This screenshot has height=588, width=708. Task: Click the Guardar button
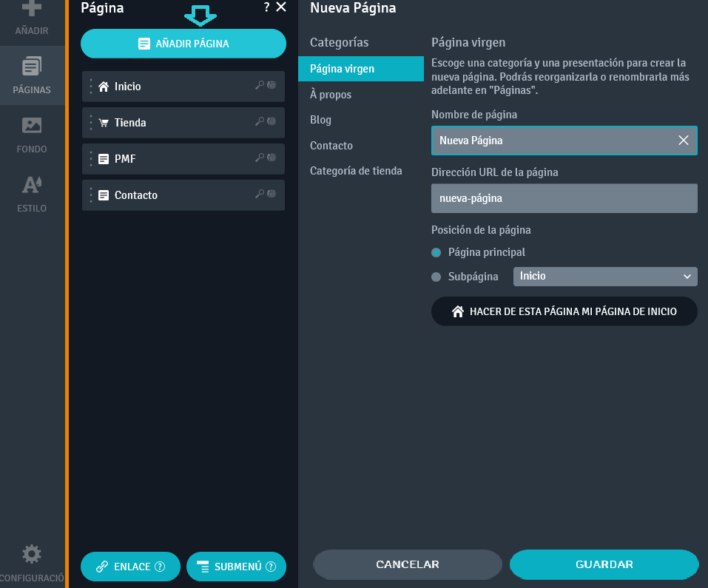(x=604, y=564)
